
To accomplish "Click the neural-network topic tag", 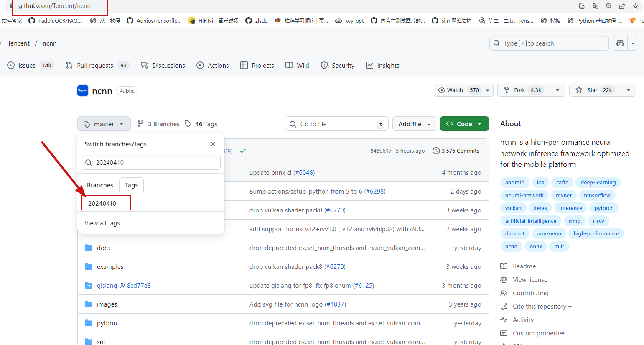I will point(524,195).
